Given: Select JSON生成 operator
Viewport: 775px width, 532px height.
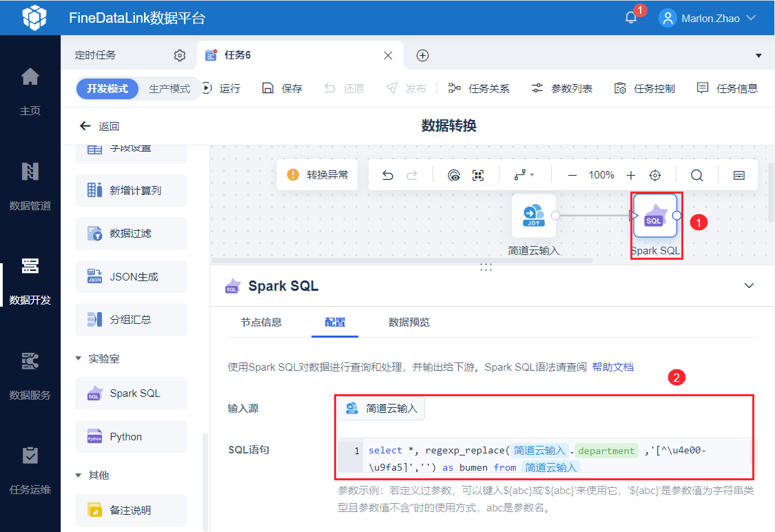Looking at the screenshot, I should (x=131, y=277).
